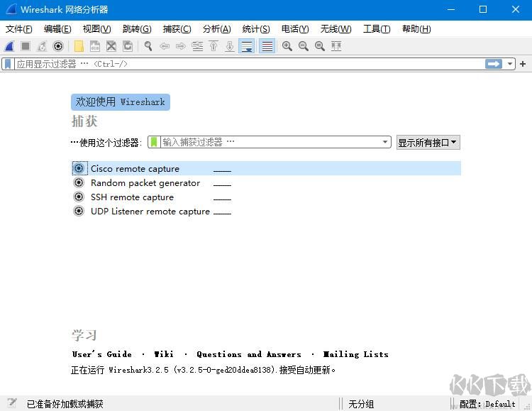Click gear icon beside Random packet generator
532x411 pixels.
click(x=79, y=182)
